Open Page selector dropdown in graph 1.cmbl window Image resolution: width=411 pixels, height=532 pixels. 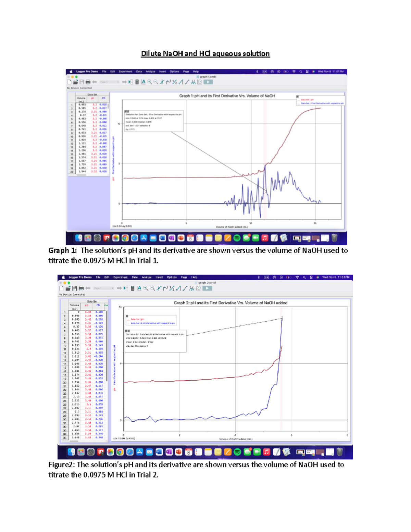coord(109,82)
